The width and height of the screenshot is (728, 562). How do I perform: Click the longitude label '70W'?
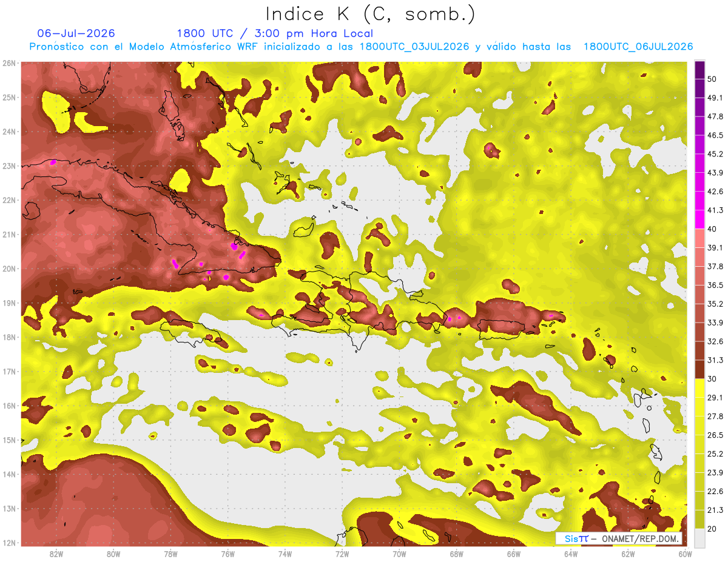pyautogui.click(x=399, y=554)
